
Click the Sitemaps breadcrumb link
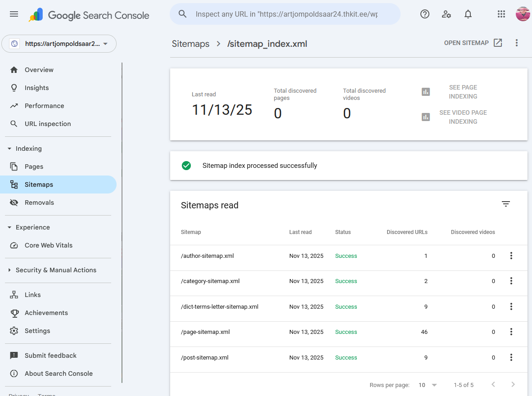pos(190,44)
